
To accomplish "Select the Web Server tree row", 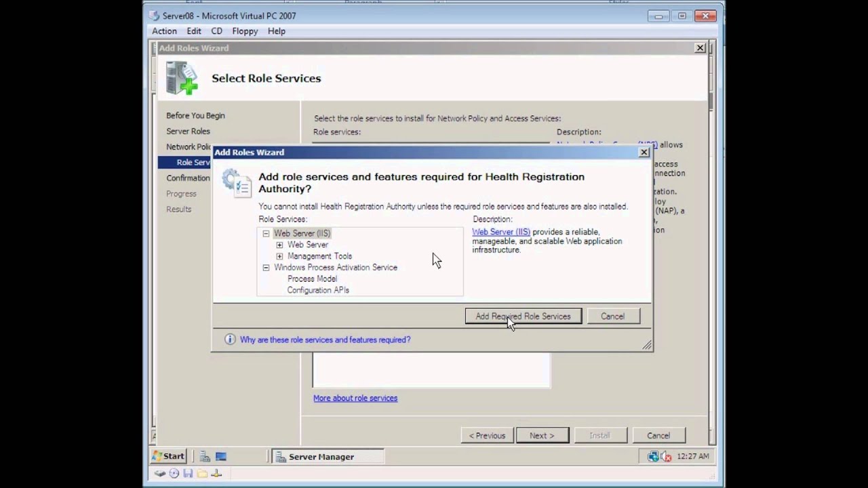I will [308, 245].
